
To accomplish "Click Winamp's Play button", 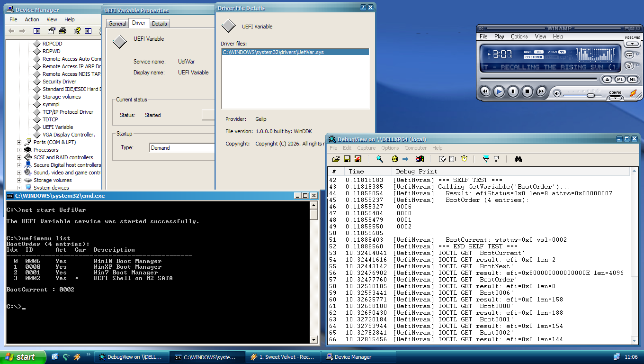I will [x=499, y=91].
